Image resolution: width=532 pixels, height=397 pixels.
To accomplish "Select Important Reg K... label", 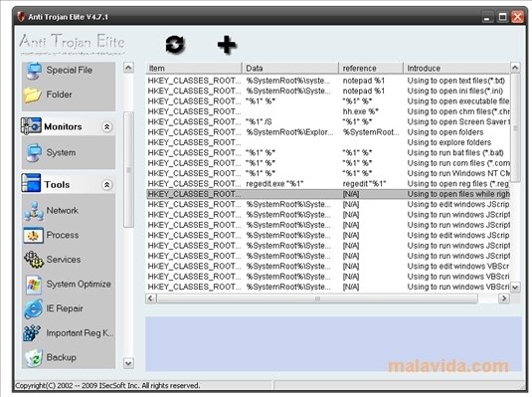I will [x=81, y=332].
